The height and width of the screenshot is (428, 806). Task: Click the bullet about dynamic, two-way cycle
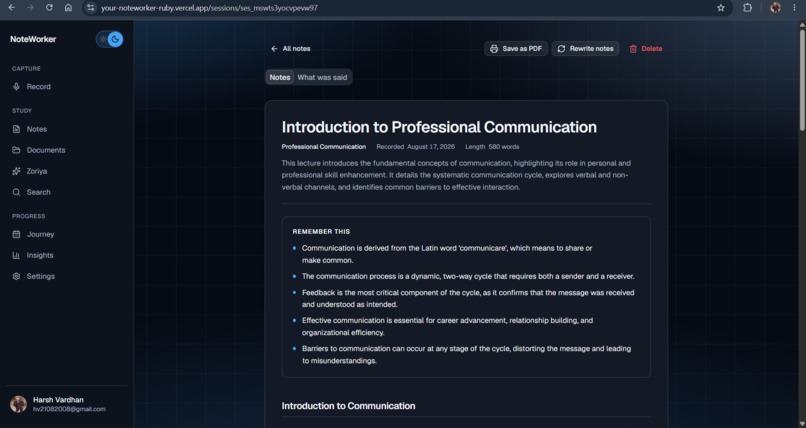tap(468, 276)
